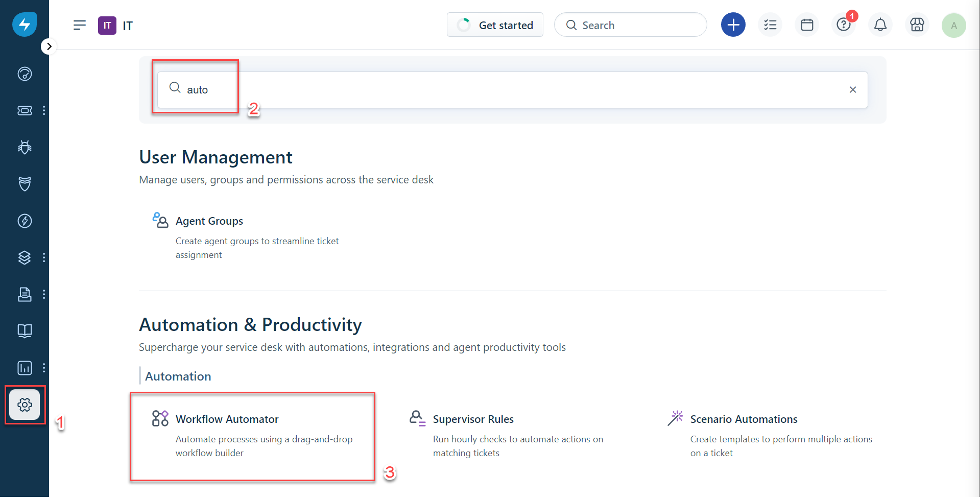The image size is (980, 498).
Task: Select the Problems bug icon in the sidebar
Action: (24, 147)
